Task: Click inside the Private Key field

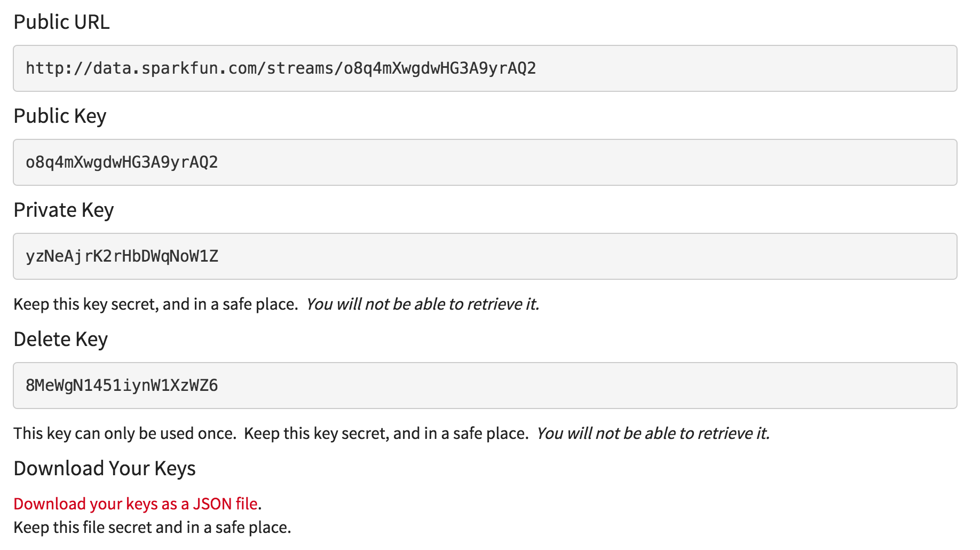Action: pyautogui.click(x=485, y=256)
